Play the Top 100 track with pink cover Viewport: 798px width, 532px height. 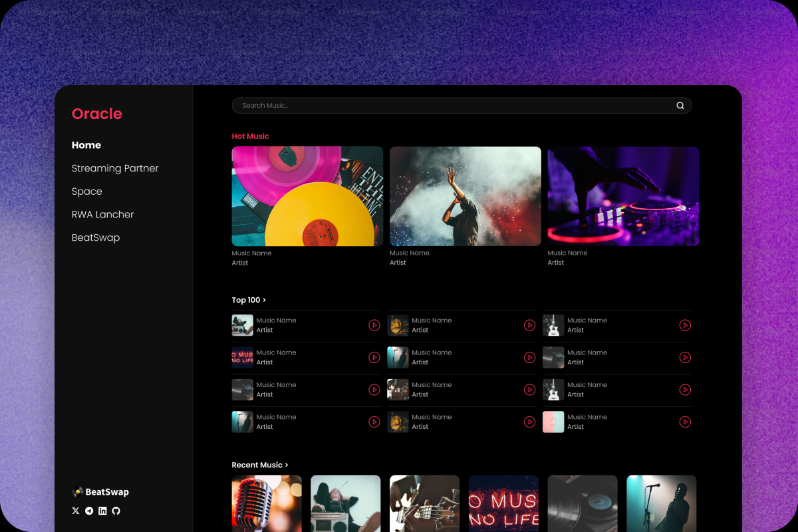point(685,422)
